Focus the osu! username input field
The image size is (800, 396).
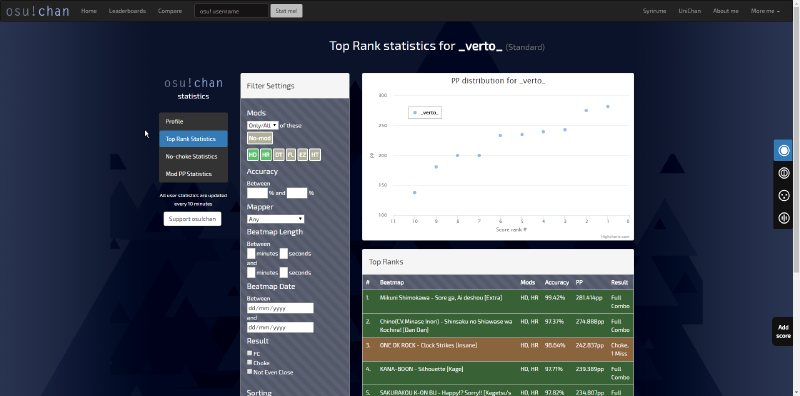[x=232, y=11]
